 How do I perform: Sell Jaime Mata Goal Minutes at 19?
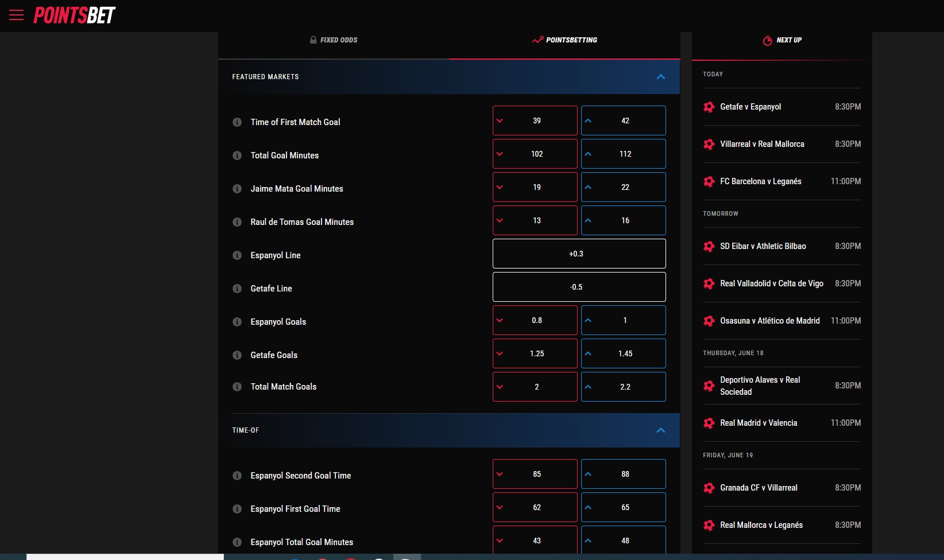point(535,187)
